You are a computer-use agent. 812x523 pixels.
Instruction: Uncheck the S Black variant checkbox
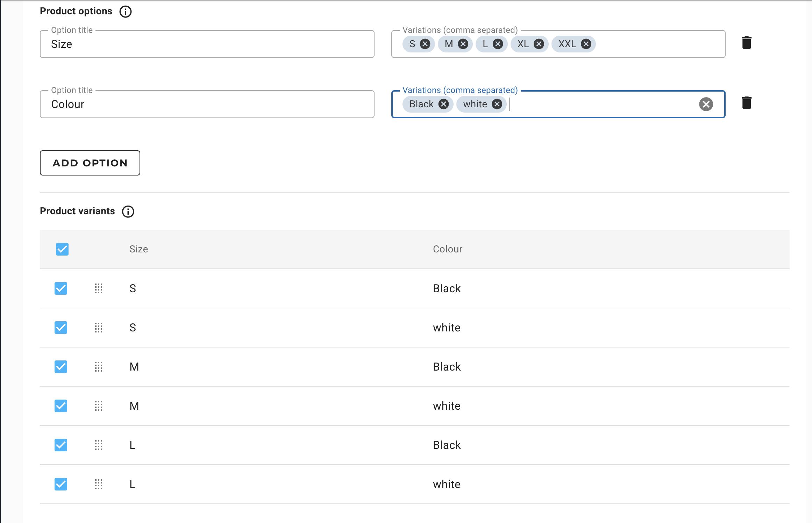coord(61,288)
